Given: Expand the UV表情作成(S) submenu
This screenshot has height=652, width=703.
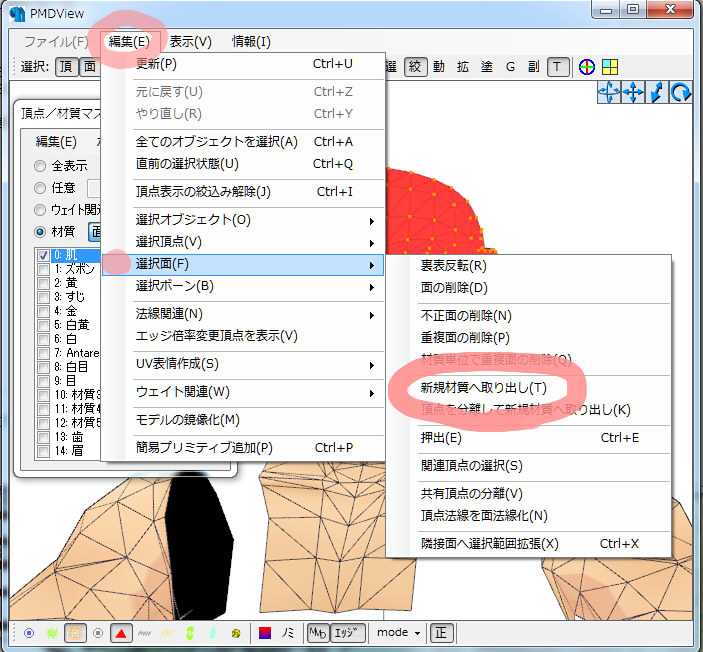Looking at the screenshot, I should [243, 364].
